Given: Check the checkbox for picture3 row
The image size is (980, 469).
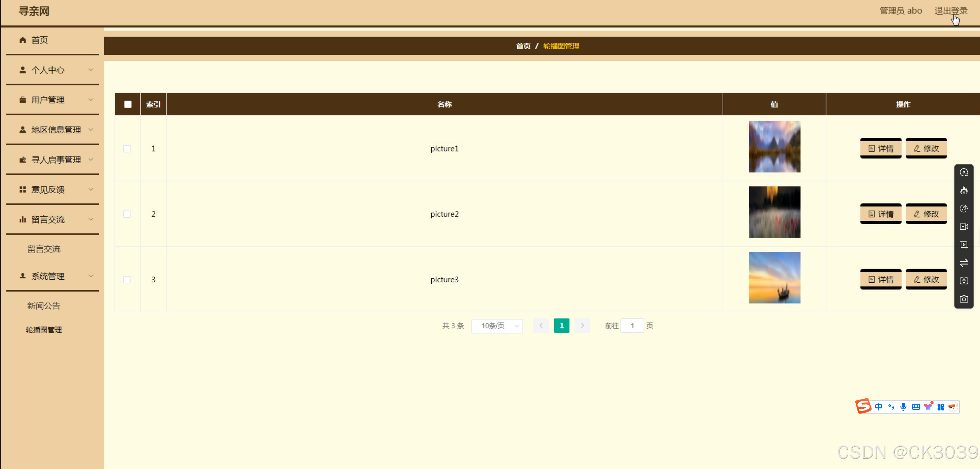Looking at the screenshot, I should point(127,280).
